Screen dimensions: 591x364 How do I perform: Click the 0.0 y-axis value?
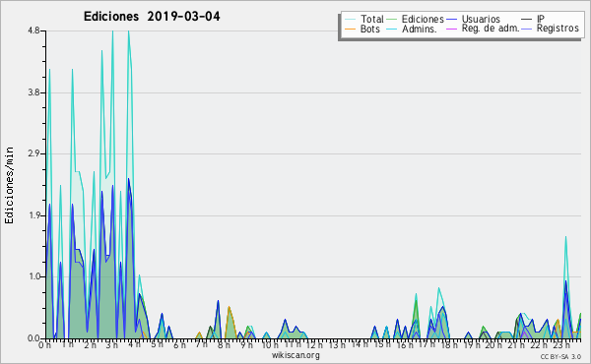pyautogui.click(x=33, y=338)
